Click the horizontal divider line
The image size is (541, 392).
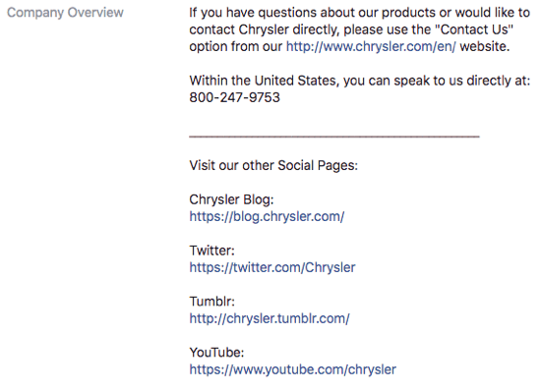coord(334,137)
